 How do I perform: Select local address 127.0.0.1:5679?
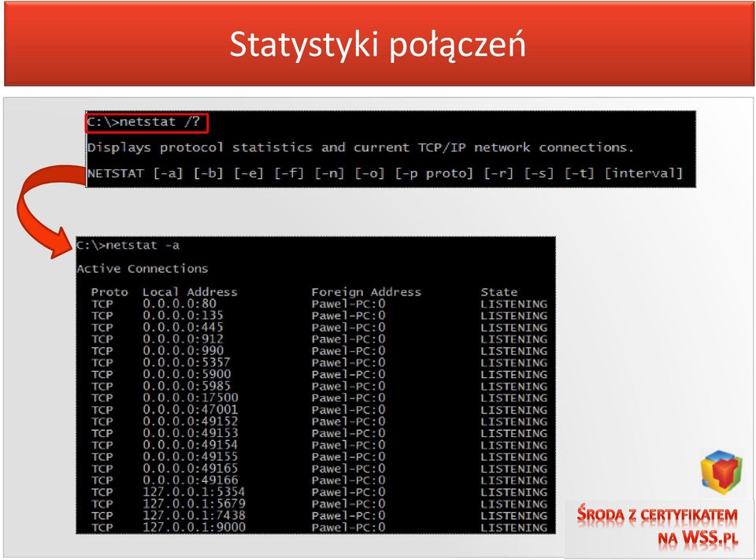[x=194, y=503]
